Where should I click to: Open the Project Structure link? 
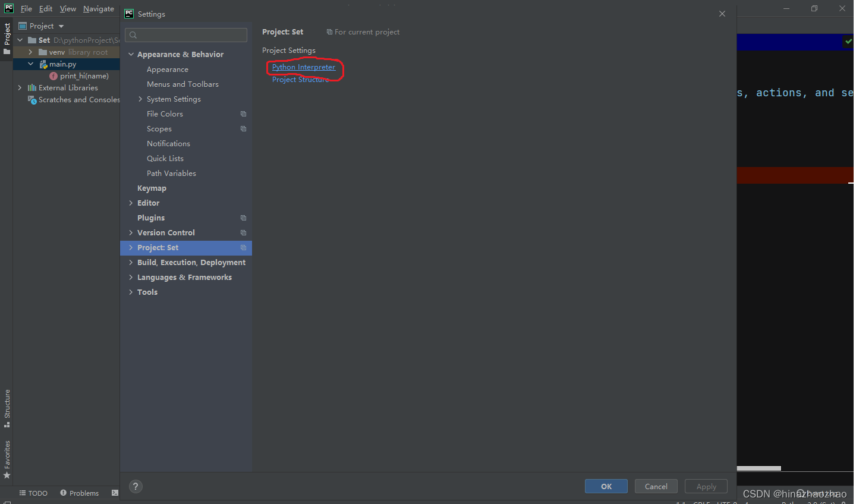tap(300, 80)
